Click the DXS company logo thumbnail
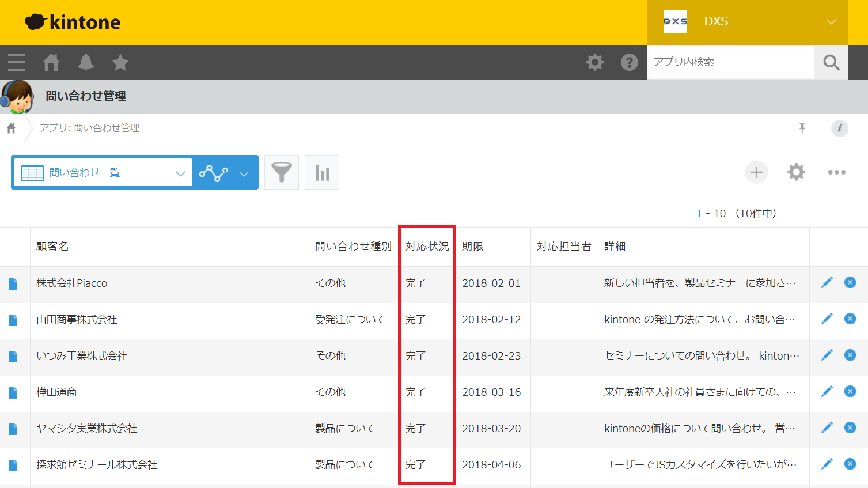 point(676,22)
